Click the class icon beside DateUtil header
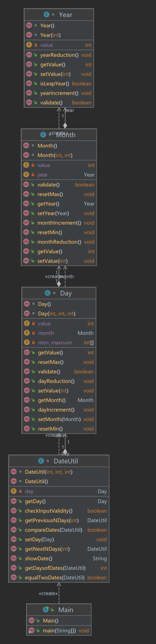This screenshot has width=156, height=644. tap(41, 461)
